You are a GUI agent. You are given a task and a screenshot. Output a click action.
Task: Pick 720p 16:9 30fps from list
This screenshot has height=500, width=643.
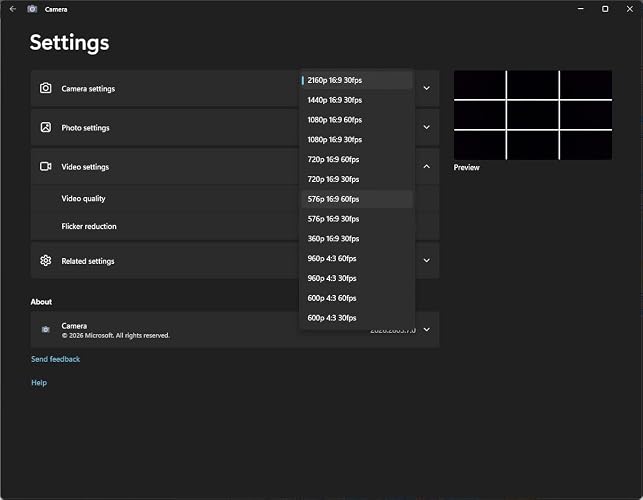coord(356,179)
